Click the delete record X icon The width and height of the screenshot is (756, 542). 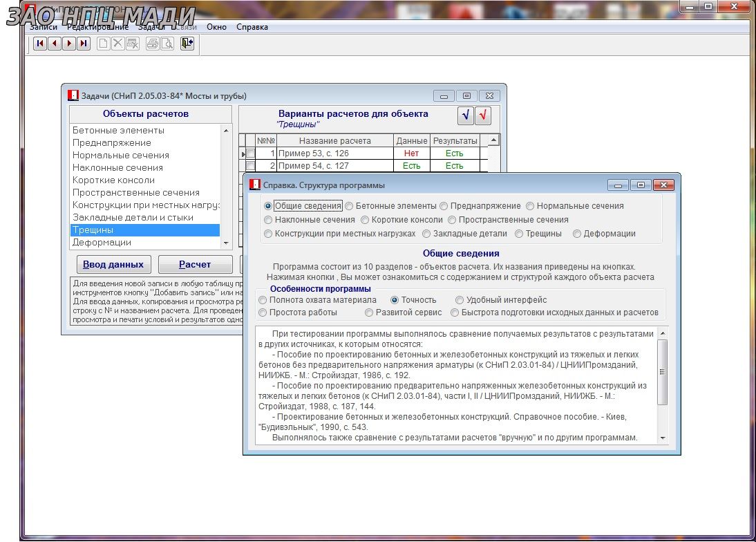click(x=117, y=44)
